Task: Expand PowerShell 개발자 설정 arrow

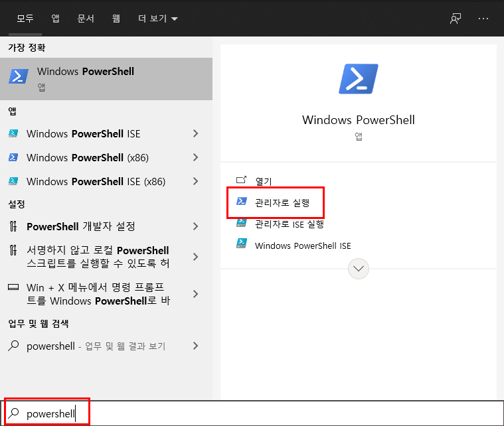Action: coord(195,226)
